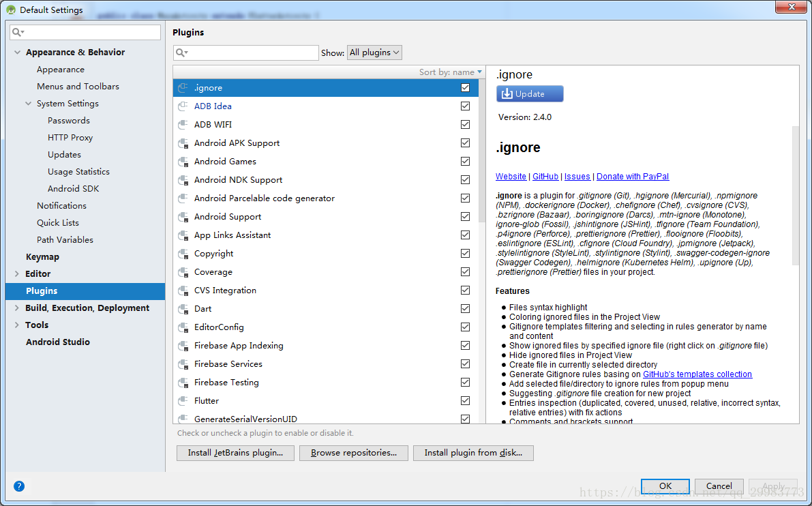Disable the Flutter plugin checkbox

465,401
